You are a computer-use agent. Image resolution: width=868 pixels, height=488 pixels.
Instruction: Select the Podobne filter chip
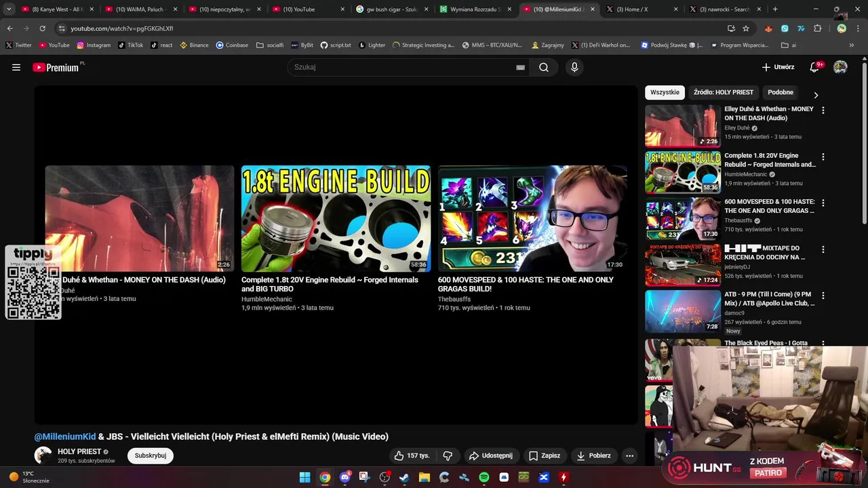[x=781, y=92]
